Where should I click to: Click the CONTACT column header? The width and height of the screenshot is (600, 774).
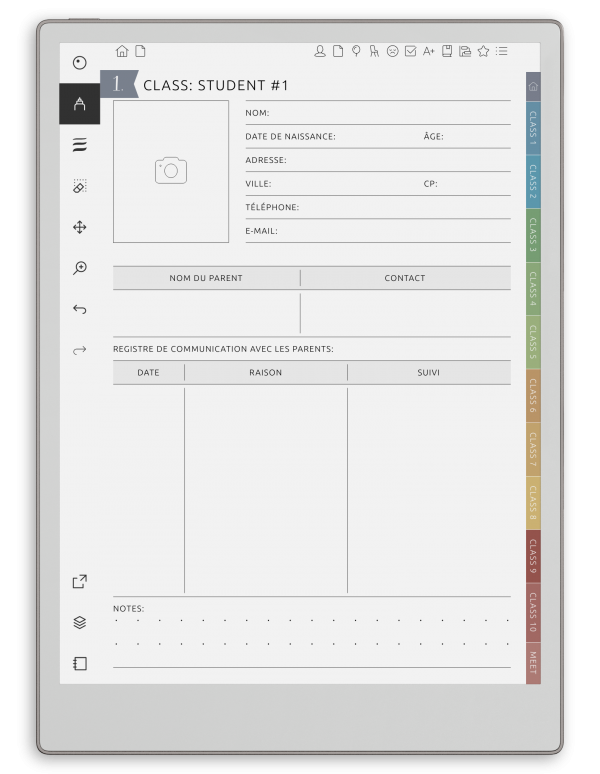(405, 278)
